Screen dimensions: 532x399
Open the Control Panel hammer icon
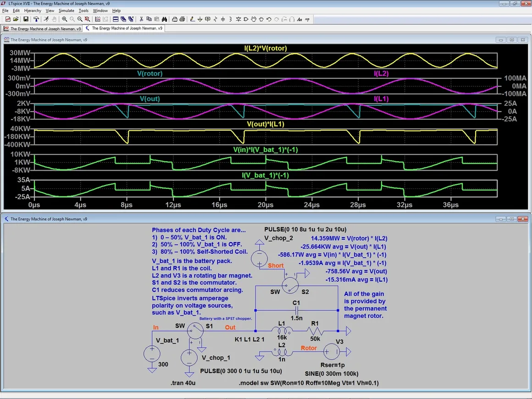(36, 19)
